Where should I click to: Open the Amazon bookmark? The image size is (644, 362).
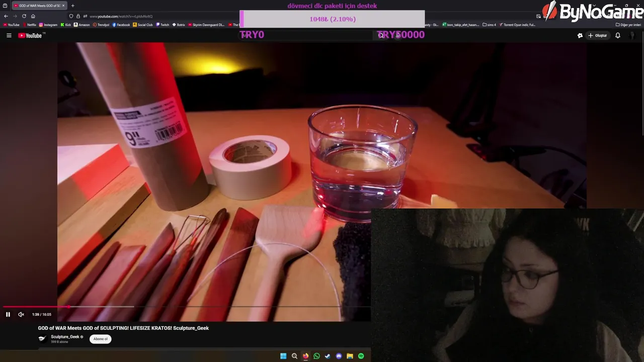[x=82, y=25]
